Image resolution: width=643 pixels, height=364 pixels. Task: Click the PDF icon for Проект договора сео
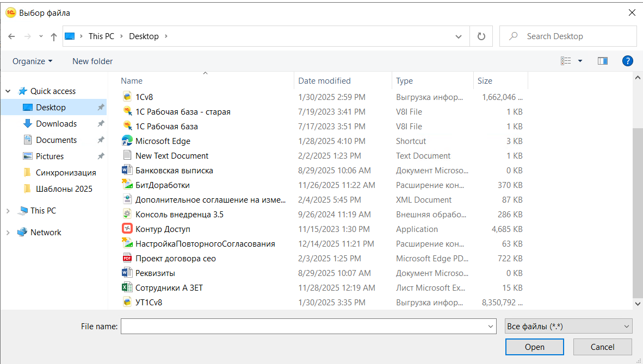pyautogui.click(x=127, y=258)
